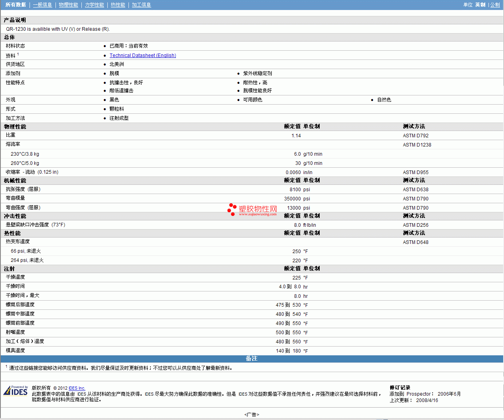Screen dimensions: 504x420
Task: Select the 所有数据 tab
Action: coord(16,5)
